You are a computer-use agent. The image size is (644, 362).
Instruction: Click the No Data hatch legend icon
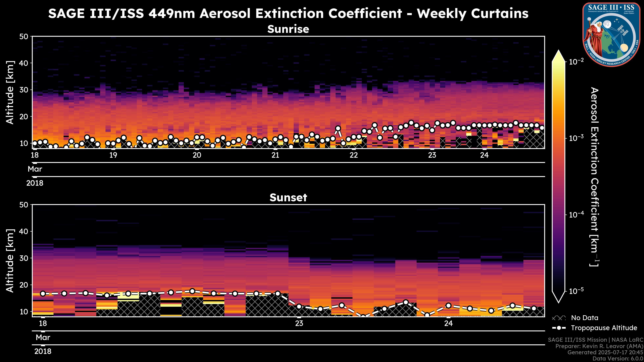pyautogui.click(x=559, y=318)
